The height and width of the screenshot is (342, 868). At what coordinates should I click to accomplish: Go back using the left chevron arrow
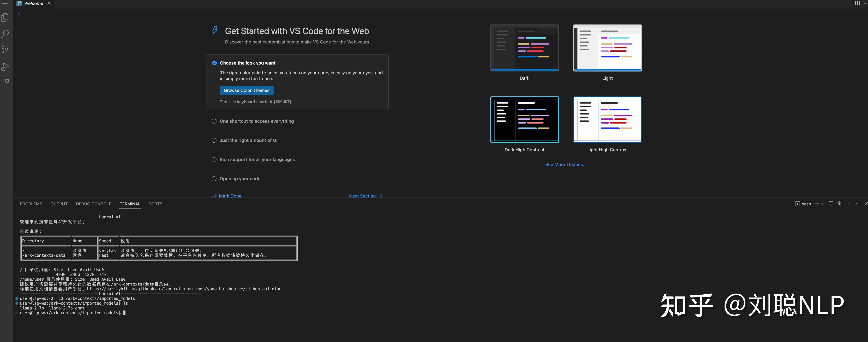coord(19,14)
